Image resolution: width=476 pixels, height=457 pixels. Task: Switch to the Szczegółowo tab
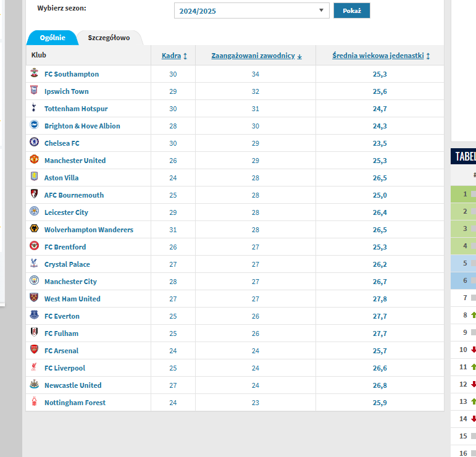tap(109, 38)
